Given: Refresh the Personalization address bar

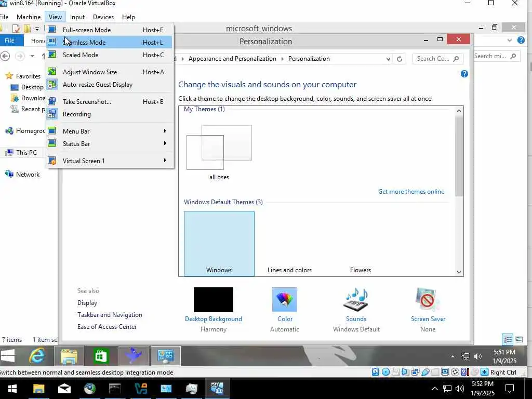Looking at the screenshot, I should coord(400,59).
